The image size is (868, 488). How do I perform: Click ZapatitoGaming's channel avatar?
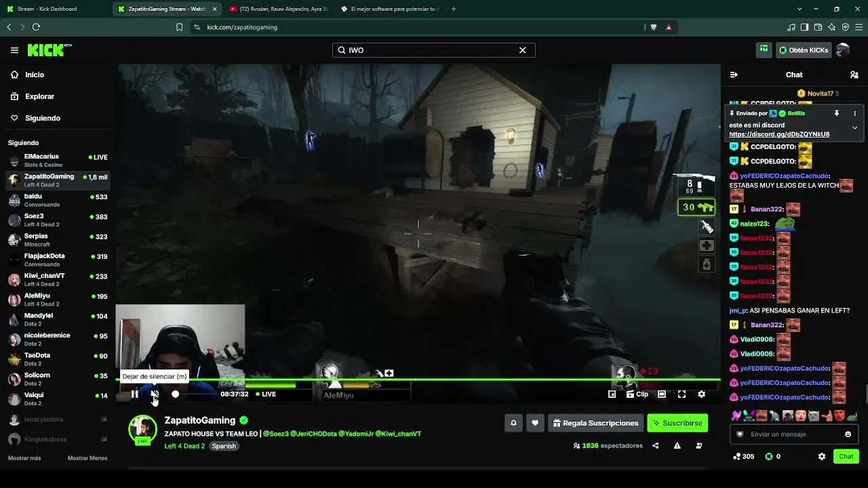pyautogui.click(x=142, y=430)
